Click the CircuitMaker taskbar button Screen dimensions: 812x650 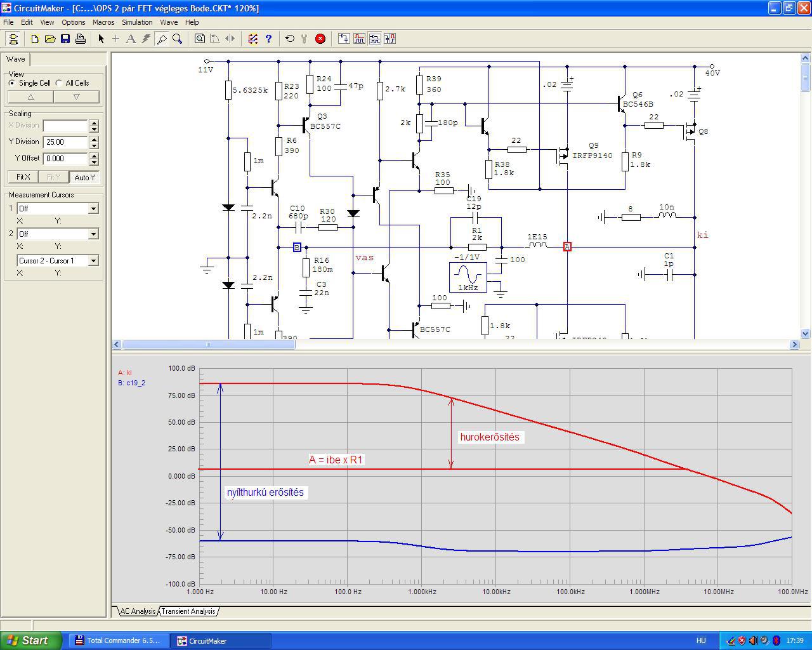point(221,640)
